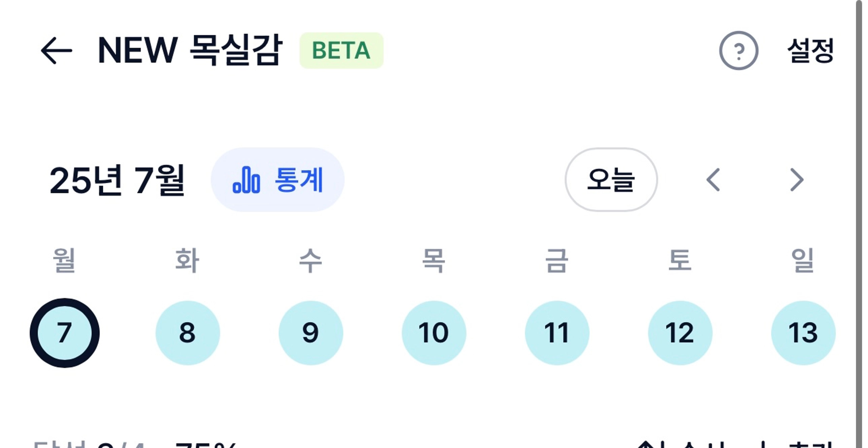Click the green BETA badge
The width and height of the screenshot is (868, 448).
click(341, 51)
